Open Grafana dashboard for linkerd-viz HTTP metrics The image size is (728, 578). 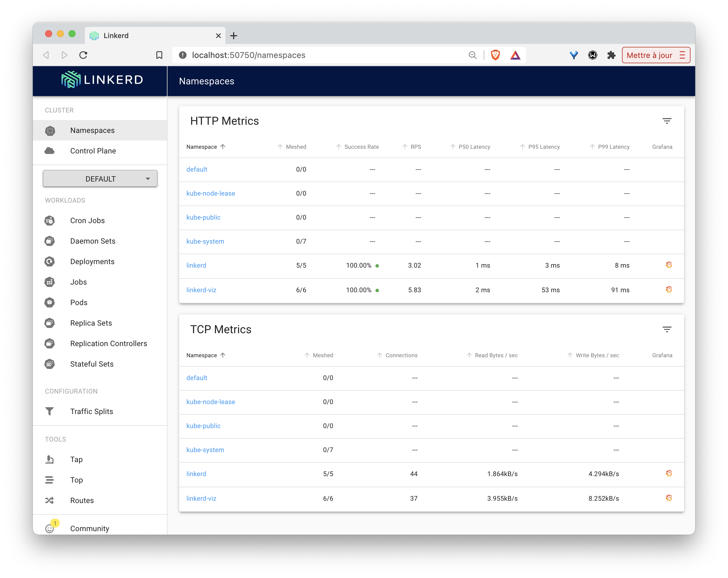click(669, 290)
